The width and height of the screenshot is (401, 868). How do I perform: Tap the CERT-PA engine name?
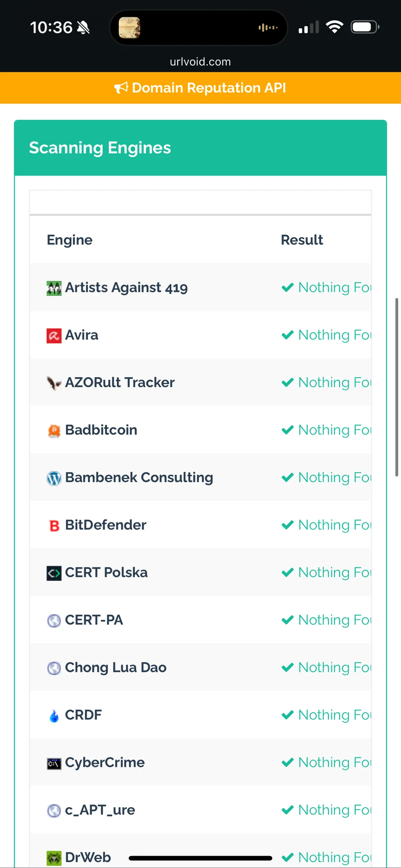point(94,620)
